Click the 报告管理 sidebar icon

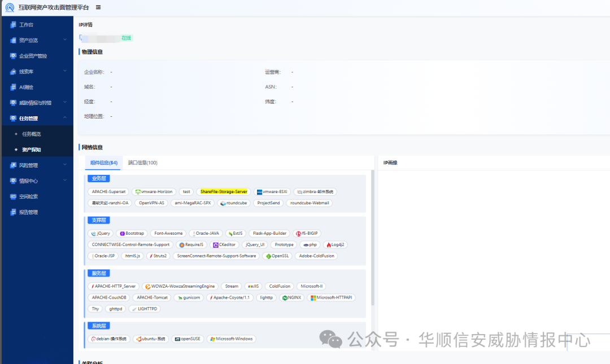click(x=13, y=212)
